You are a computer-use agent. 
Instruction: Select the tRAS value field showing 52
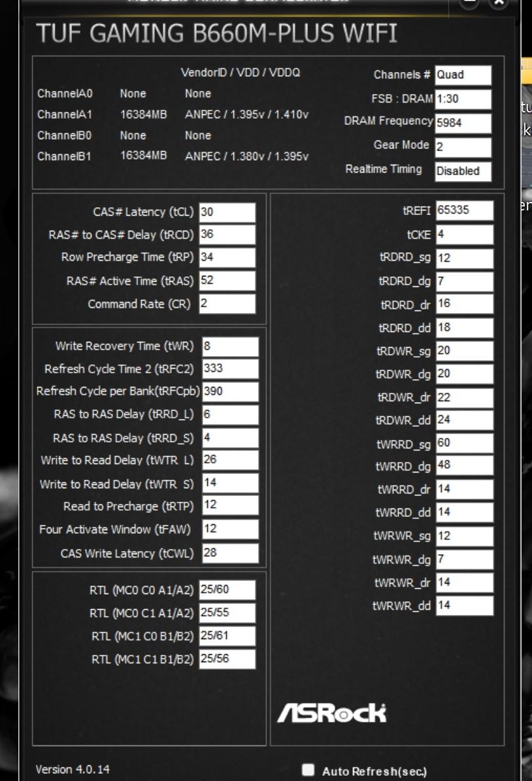click(227, 281)
